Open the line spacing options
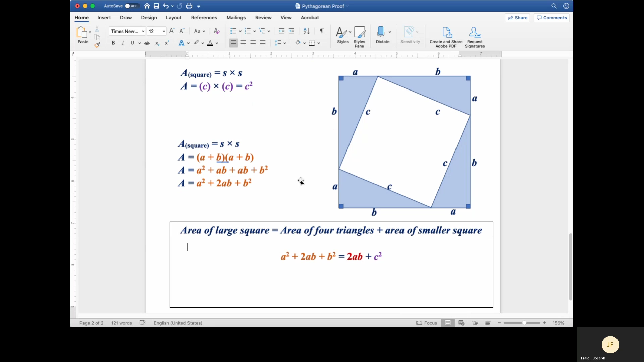 [280, 43]
